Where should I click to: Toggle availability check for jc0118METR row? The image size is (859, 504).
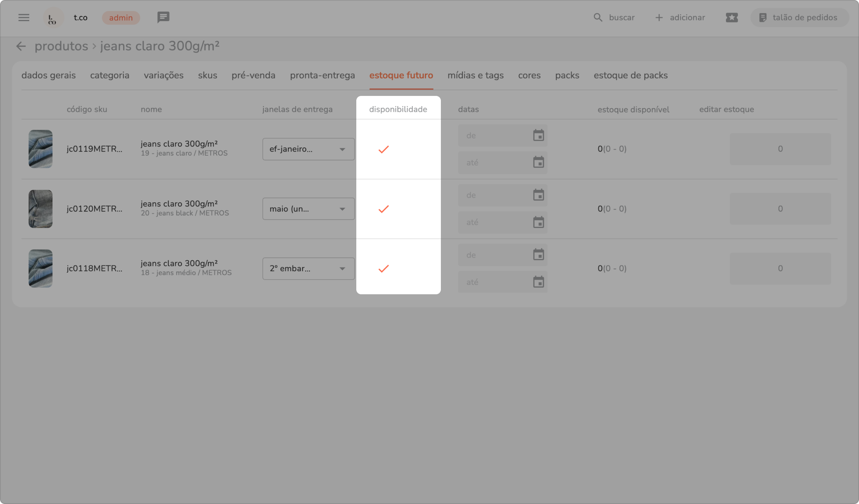click(x=384, y=269)
